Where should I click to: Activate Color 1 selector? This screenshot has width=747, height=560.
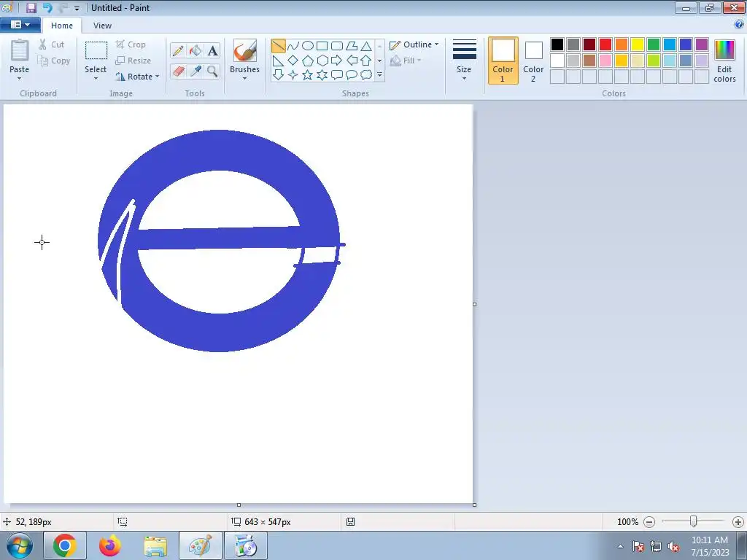[503, 61]
